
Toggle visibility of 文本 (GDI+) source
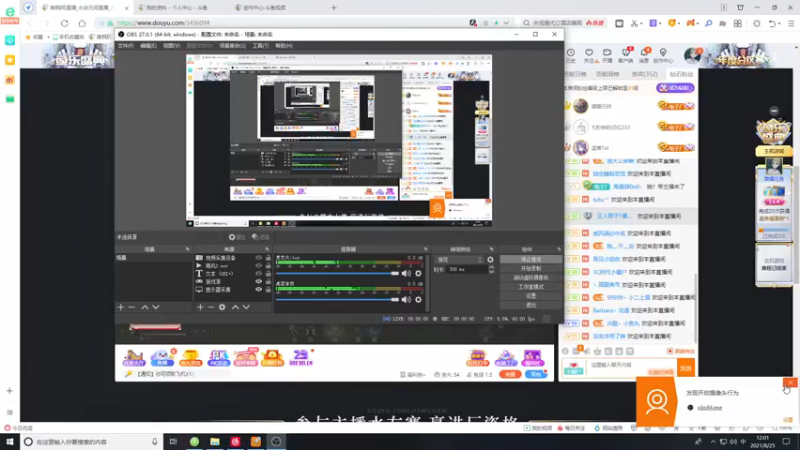point(259,273)
